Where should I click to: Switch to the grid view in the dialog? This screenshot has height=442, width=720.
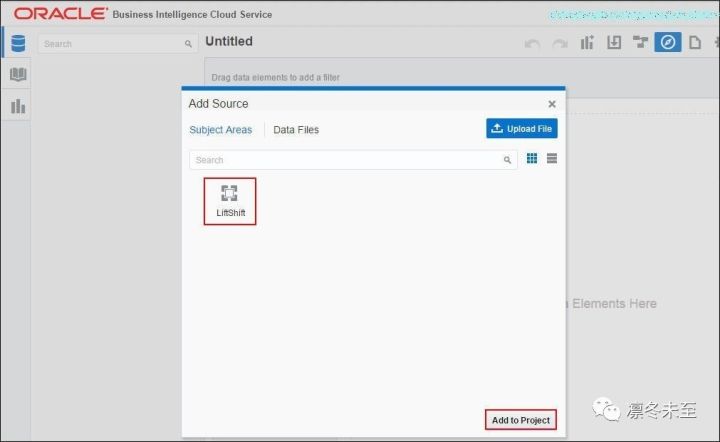pos(532,158)
